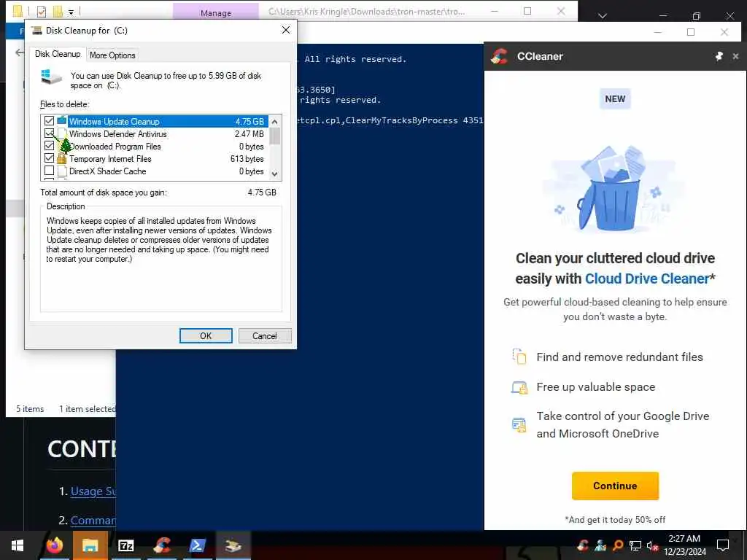Click the yellow Continue button in CCleaner
The image size is (747, 560).
[615, 486]
